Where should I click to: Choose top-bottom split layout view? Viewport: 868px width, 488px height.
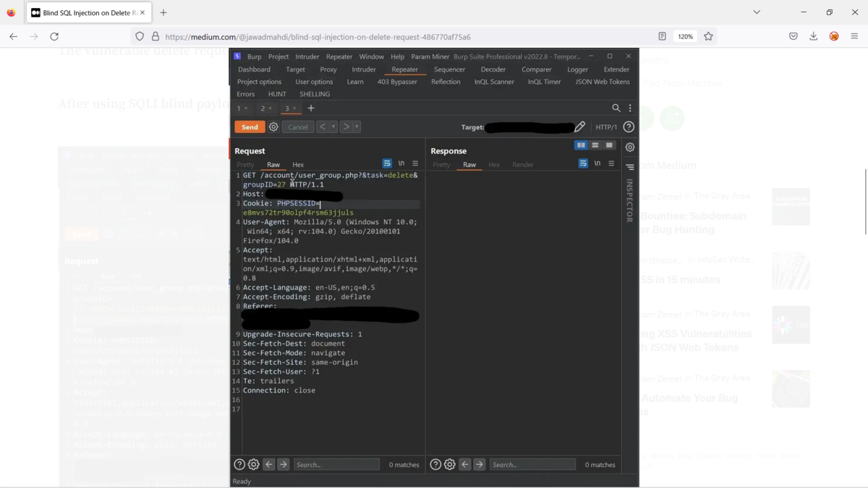(595, 145)
